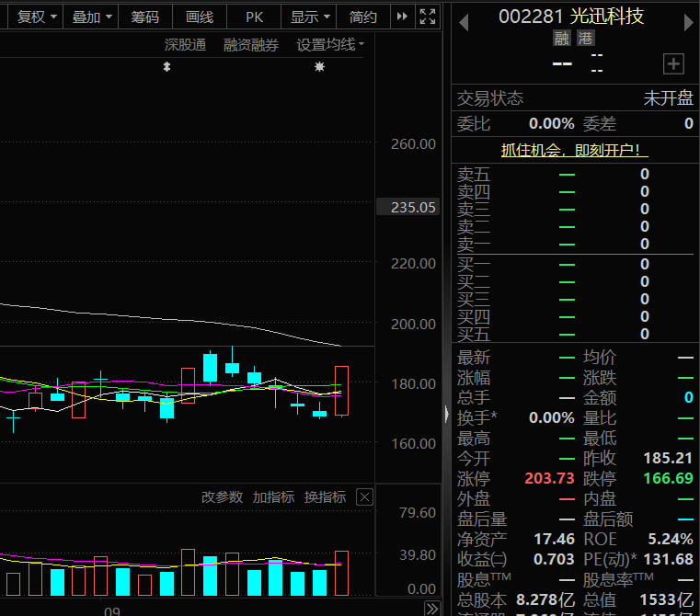The width and height of the screenshot is (700, 616).
Task: Click the 买一 order book row
Action: (575, 264)
